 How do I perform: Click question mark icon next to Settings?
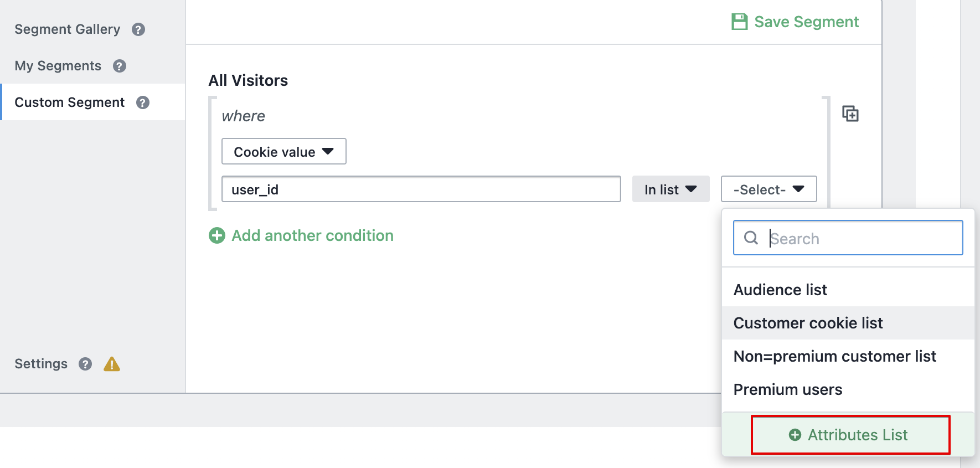point(85,364)
